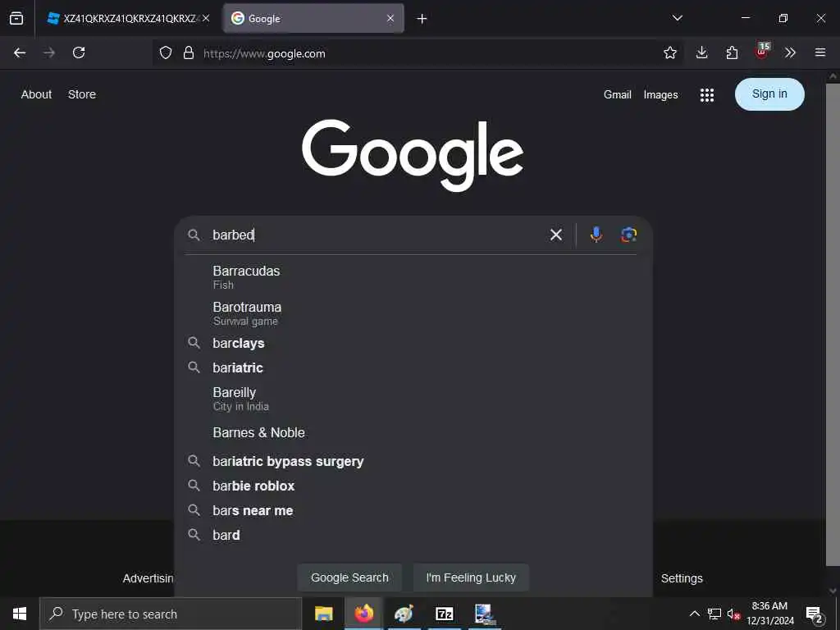Open the notification center icon
This screenshot has height=630, width=840.
click(815, 614)
